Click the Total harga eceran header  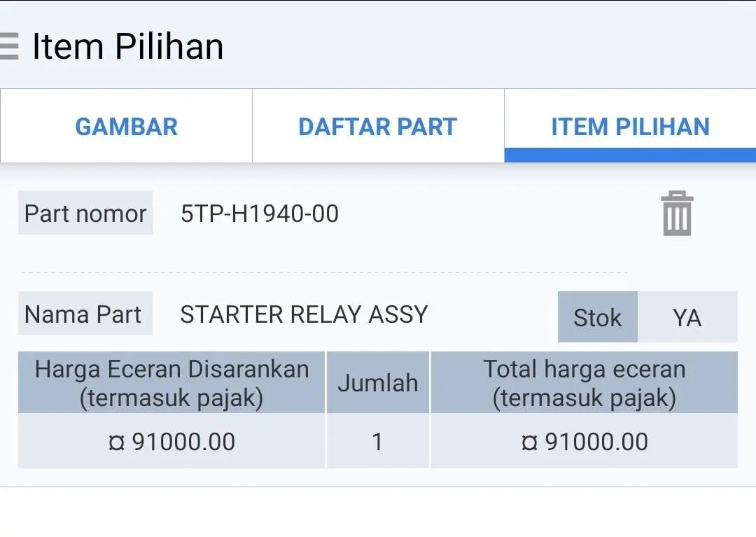584,383
